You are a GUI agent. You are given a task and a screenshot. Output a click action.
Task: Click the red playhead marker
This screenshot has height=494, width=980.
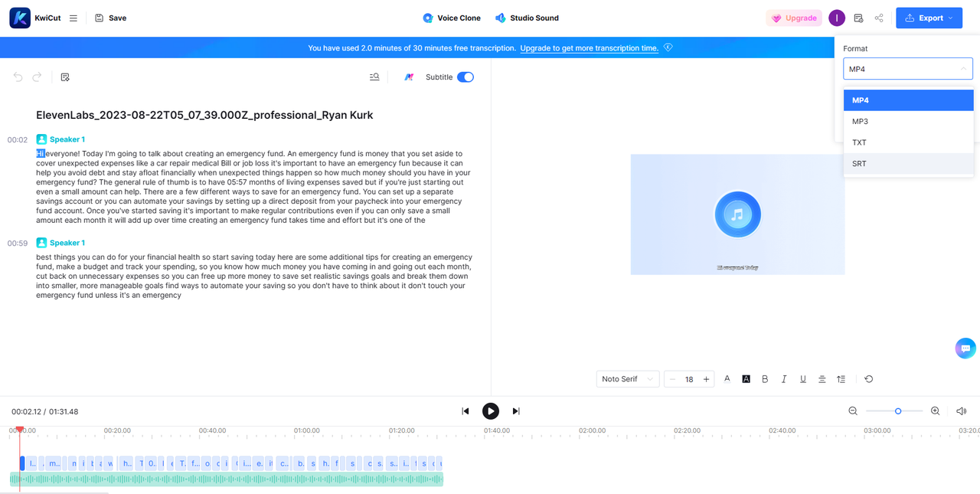tap(20, 430)
